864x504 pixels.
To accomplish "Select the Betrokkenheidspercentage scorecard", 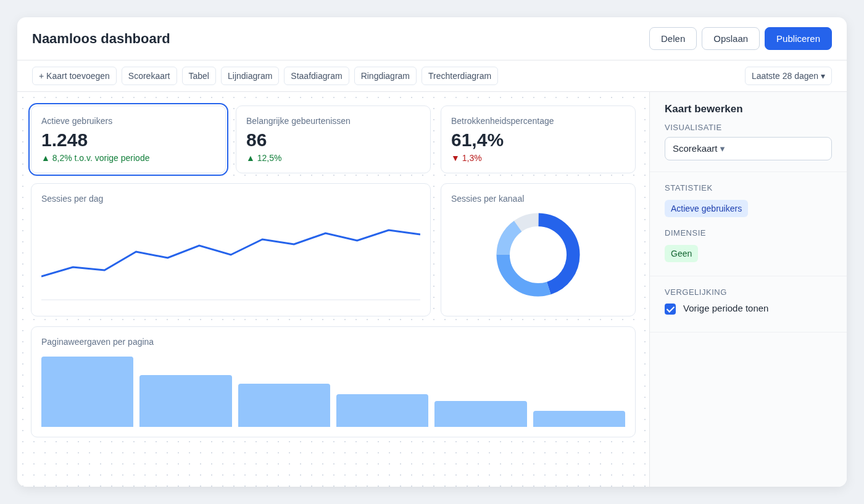I will 538,139.
